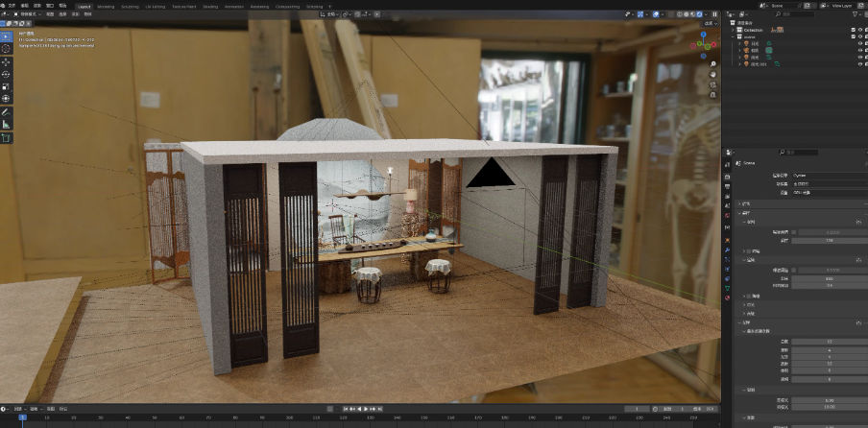Hide the last outliner object using its eye icon
The width and height of the screenshot is (868, 428).
coord(861,63)
